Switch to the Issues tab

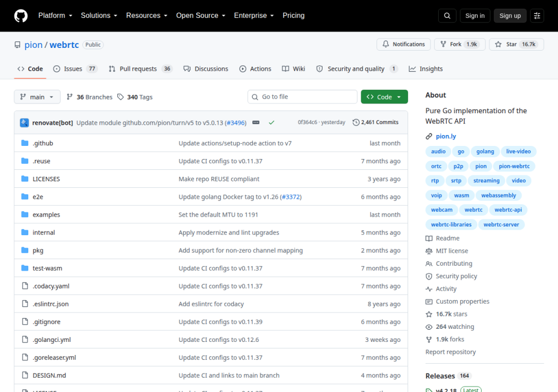tap(75, 69)
